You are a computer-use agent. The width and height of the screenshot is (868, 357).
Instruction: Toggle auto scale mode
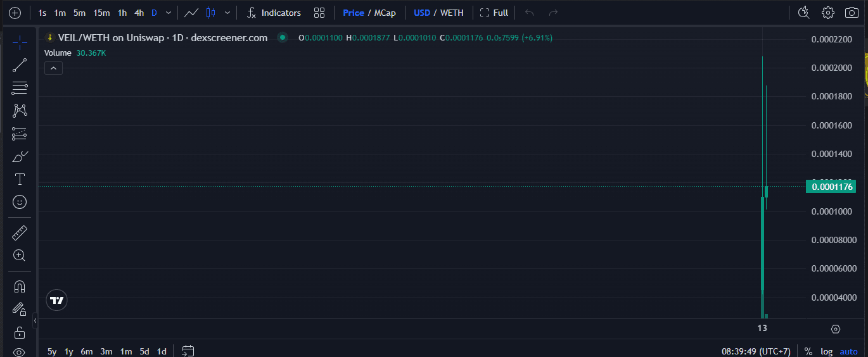point(849,351)
